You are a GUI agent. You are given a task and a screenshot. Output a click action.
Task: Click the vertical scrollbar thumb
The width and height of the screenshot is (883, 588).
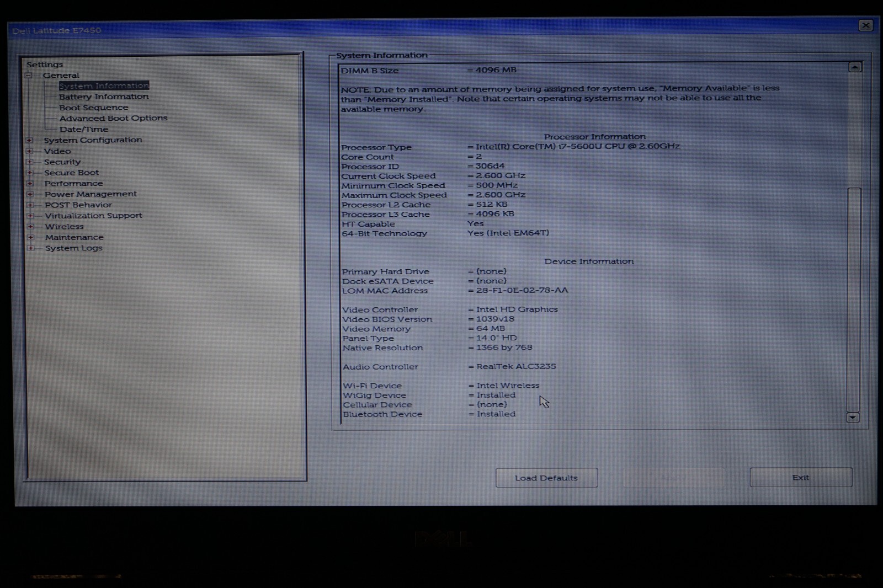point(854,300)
